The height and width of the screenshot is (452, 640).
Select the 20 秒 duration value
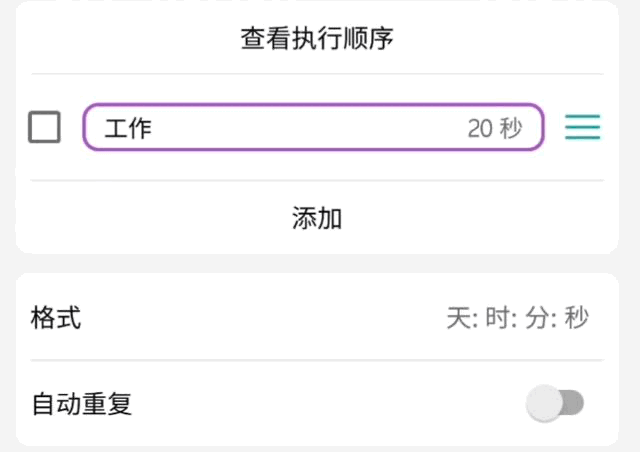(x=494, y=128)
